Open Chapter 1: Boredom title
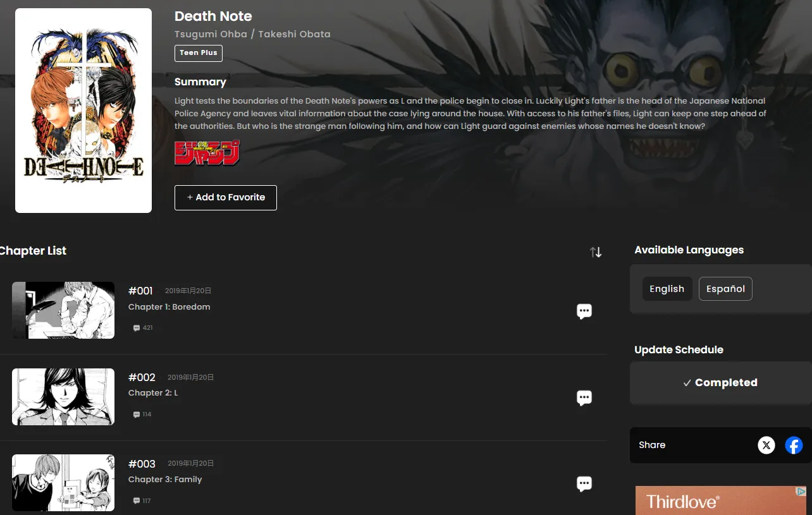This screenshot has height=515, width=812. [169, 307]
